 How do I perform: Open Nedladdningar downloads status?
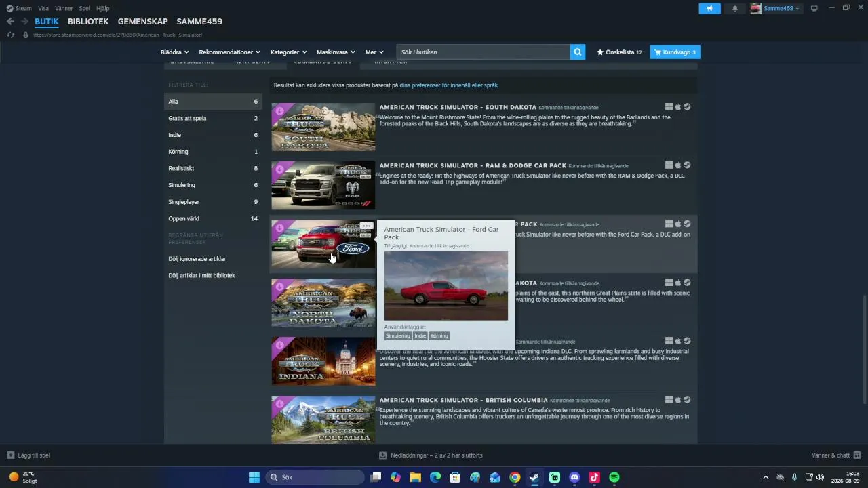point(431,455)
